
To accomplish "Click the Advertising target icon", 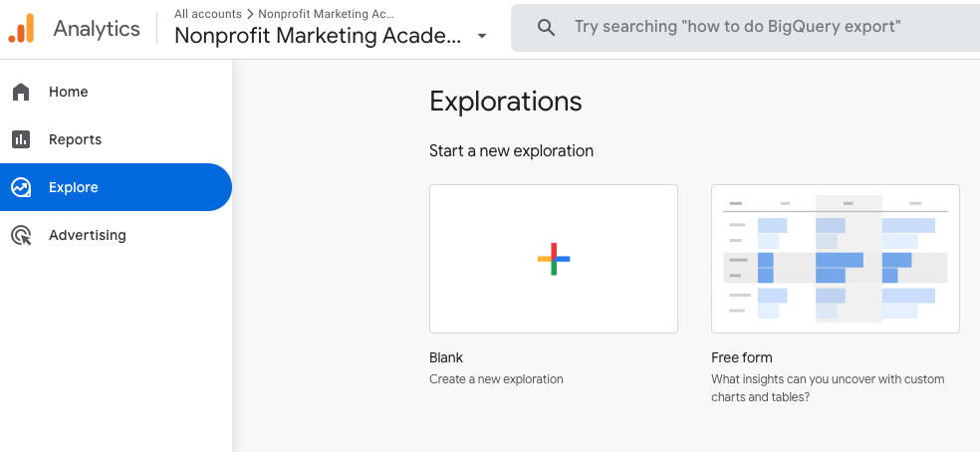I will [21, 236].
